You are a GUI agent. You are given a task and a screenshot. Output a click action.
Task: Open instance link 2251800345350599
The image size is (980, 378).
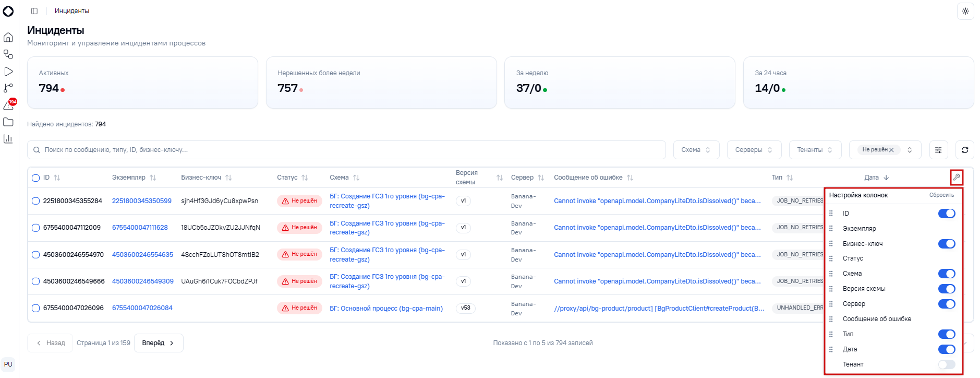(x=142, y=201)
